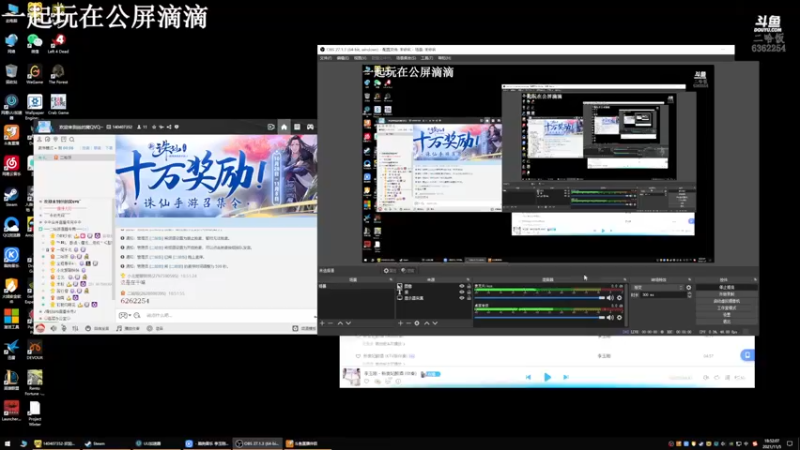Click the album cover in music player
800x450 pixels.
coord(352,377)
